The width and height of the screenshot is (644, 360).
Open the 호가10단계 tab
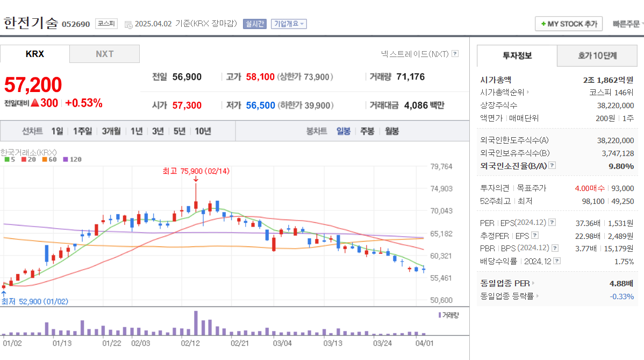click(597, 55)
